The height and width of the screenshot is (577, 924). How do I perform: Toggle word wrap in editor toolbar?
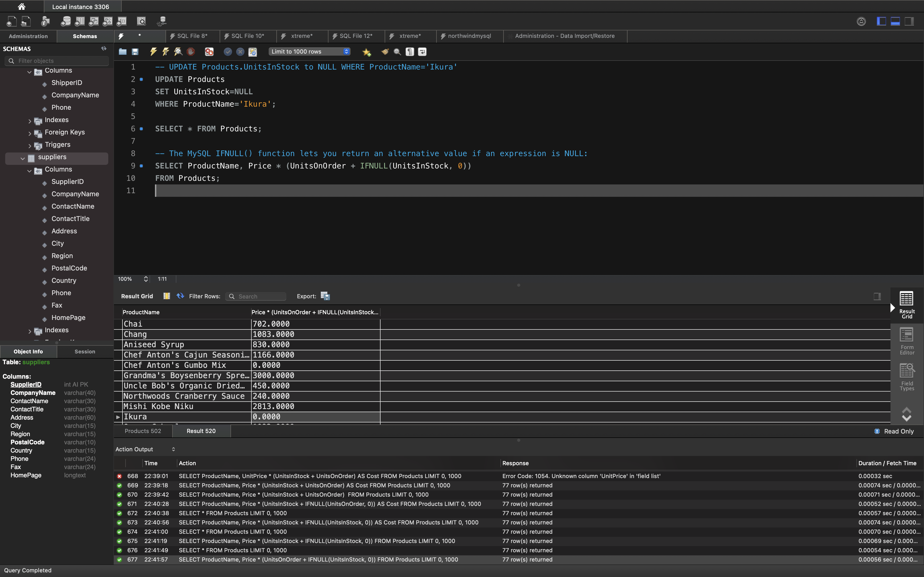point(422,52)
